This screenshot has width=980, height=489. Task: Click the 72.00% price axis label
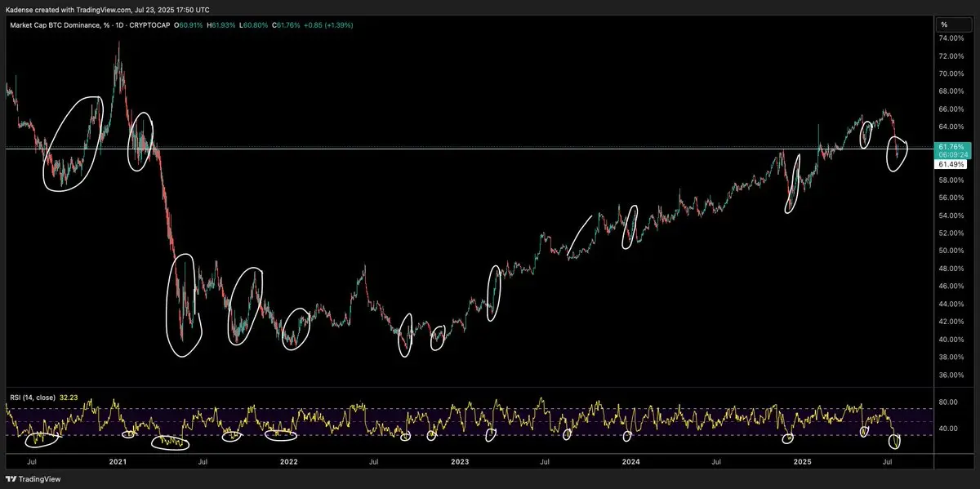pyautogui.click(x=952, y=56)
